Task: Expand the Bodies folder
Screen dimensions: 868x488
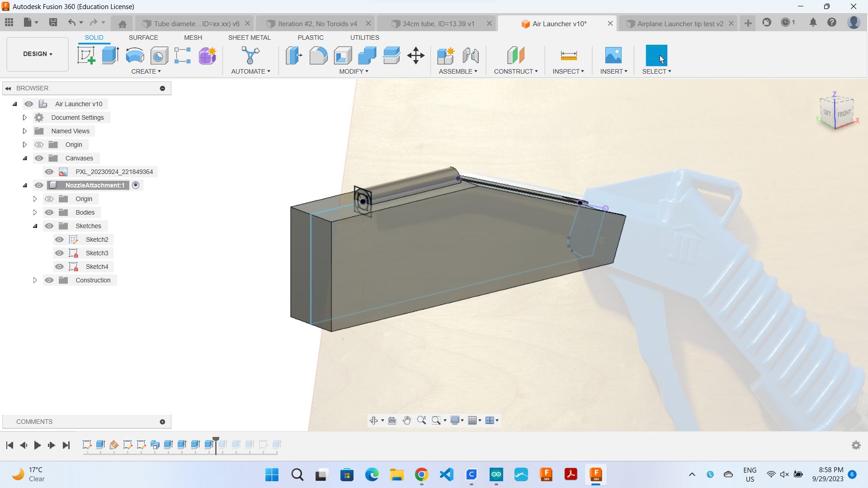Action: pos(34,212)
